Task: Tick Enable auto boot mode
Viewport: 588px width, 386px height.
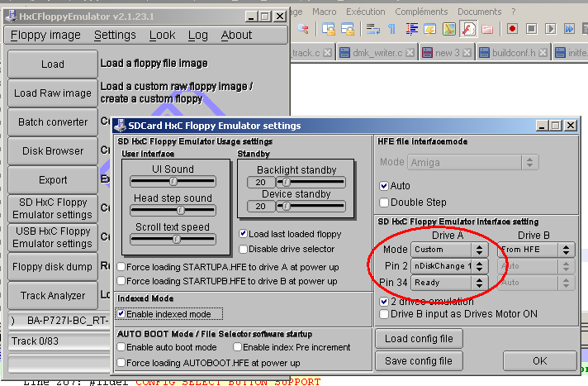Action: [121, 347]
